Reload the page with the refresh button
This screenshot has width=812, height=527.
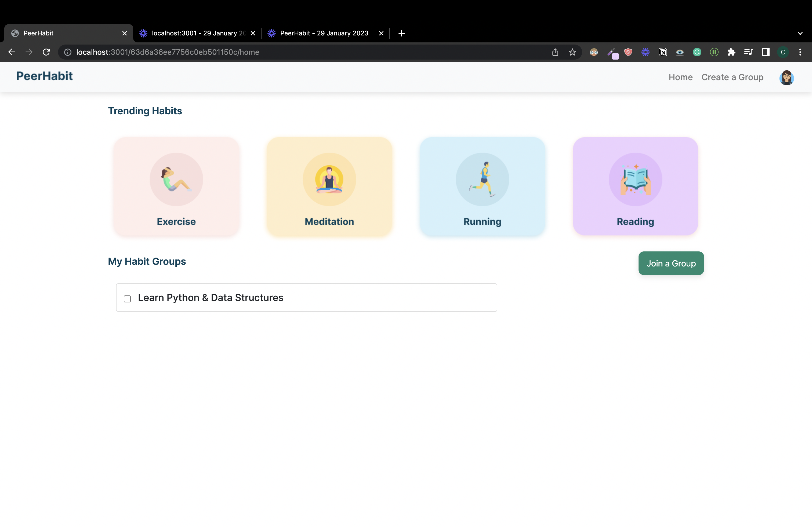click(46, 52)
